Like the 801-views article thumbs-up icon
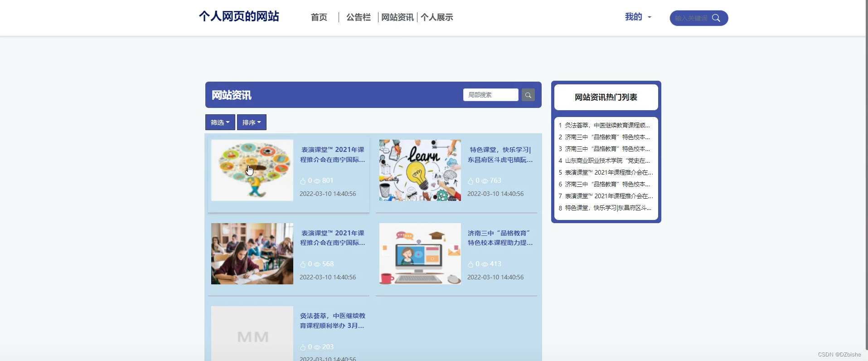The image size is (868, 361). click(303, 181)
